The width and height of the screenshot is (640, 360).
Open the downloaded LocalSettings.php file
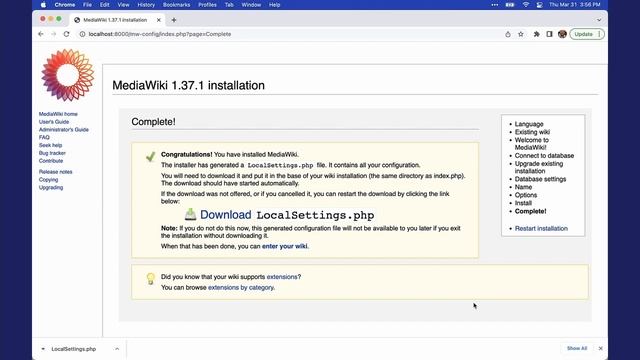tap(73, 349)
